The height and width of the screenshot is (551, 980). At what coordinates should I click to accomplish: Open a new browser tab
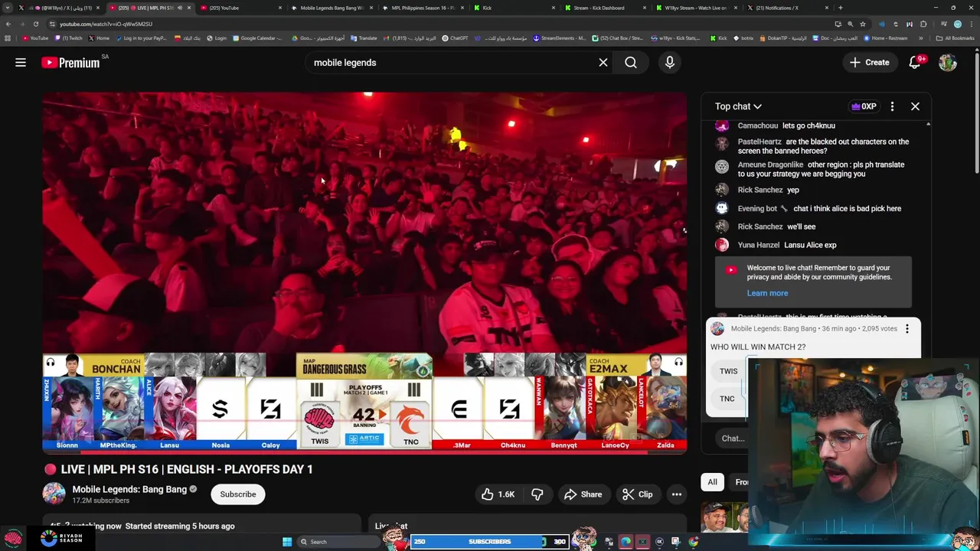(841, 8)
